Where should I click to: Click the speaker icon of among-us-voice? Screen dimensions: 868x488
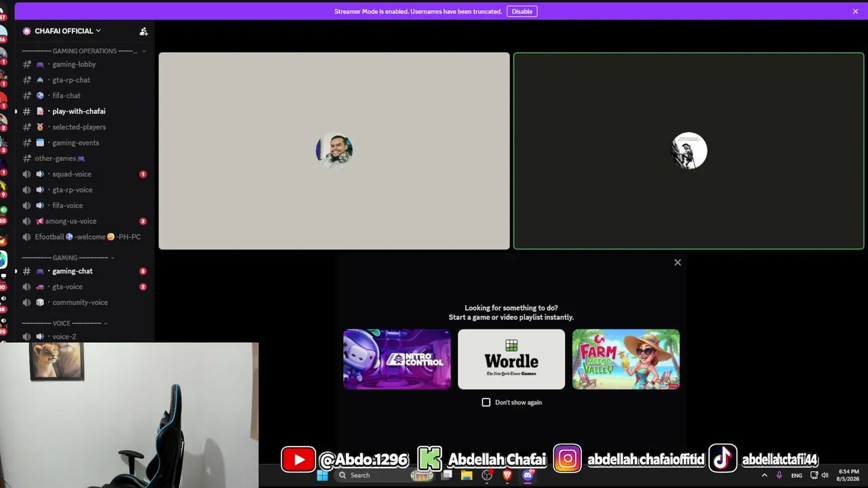coord(26,221)
